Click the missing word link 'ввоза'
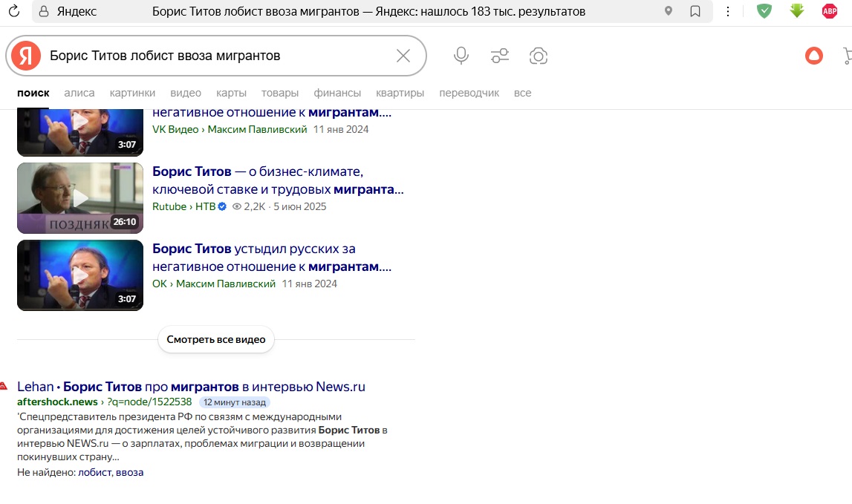The image size is (852, 504). tap(129, 473)
